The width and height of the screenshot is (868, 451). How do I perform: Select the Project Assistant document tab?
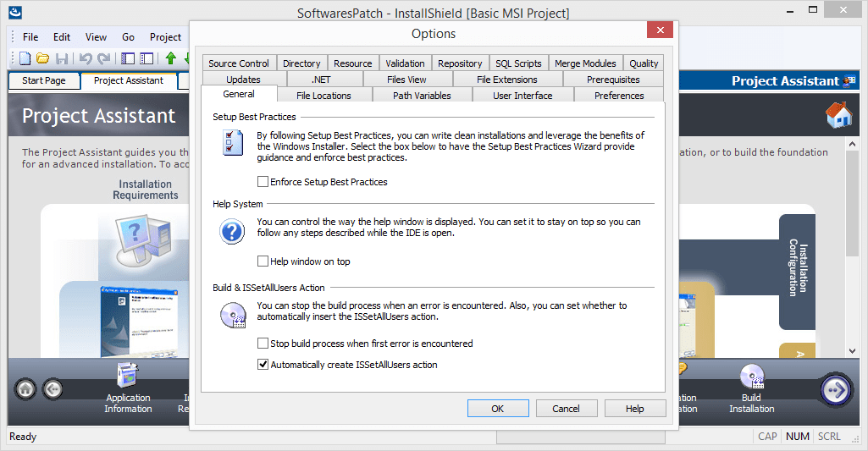pyautogui.click(x=129, y=80)
